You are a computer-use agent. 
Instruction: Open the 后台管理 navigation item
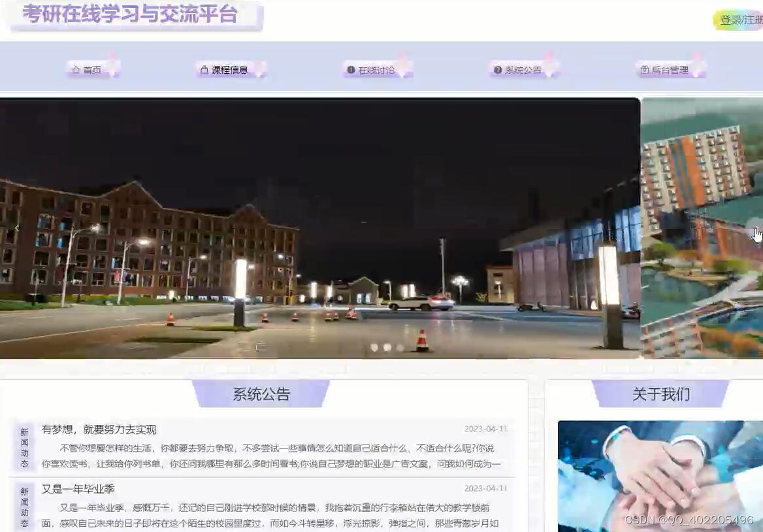[x=671, y=69]
